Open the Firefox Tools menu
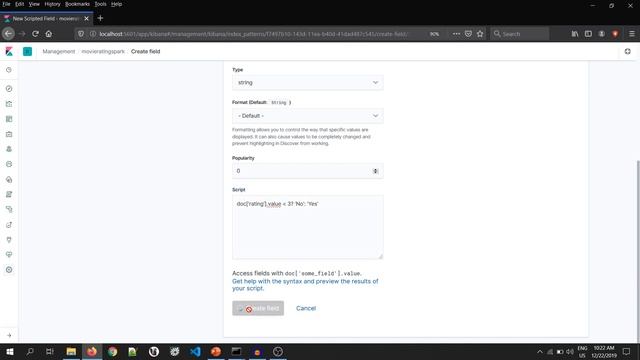Image resolution: width=640 pixels, height=360 pixels. point(100,4)
